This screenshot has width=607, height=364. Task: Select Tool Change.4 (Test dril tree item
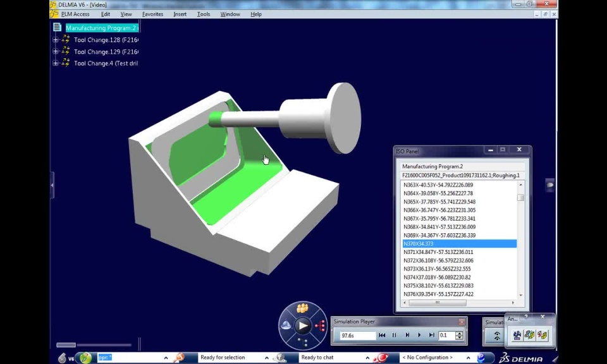click(106, 63)
